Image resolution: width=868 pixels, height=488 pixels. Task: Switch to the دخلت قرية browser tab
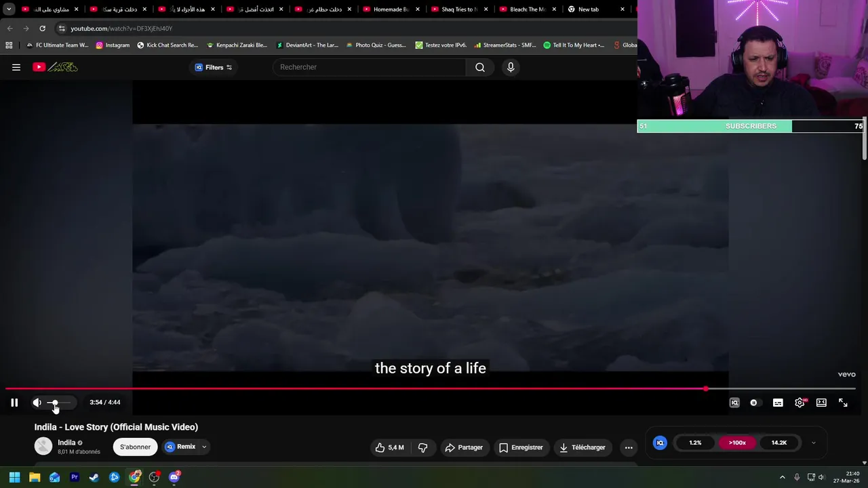pyautogui.click(x=119, y=9)
